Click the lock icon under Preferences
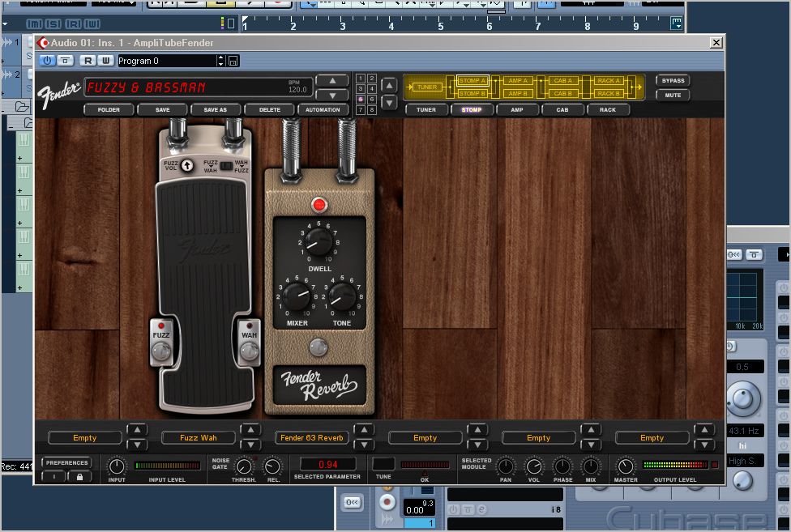Viewport: 791px width, 532px height. pos(79,477)
